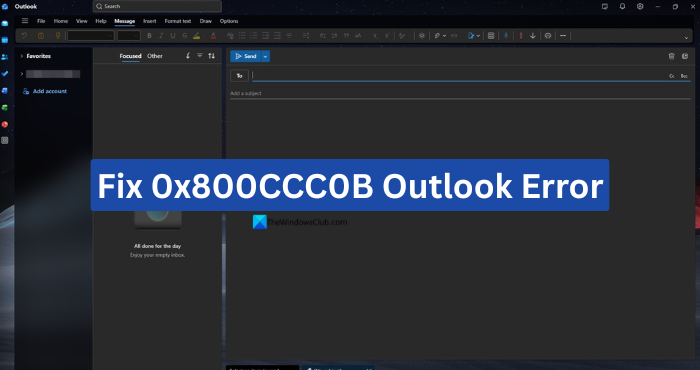Toggle the hamburger navigation pane button

(25, 21)
